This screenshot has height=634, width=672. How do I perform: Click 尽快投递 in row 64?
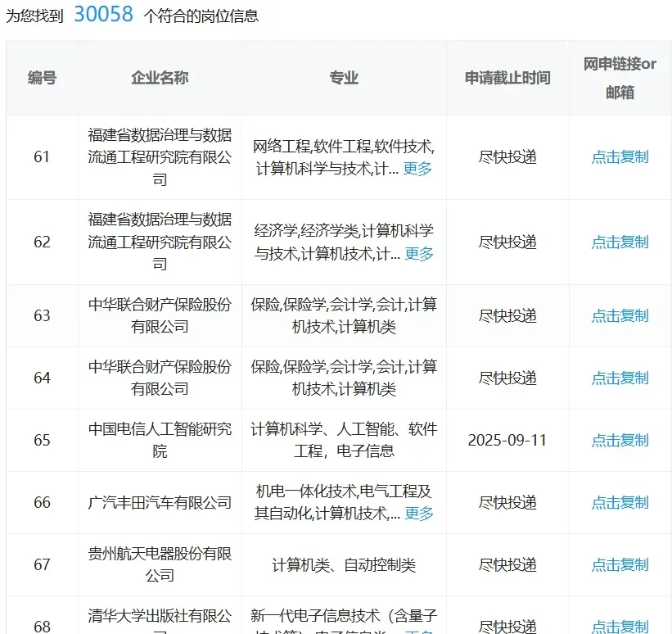point(507,378)
